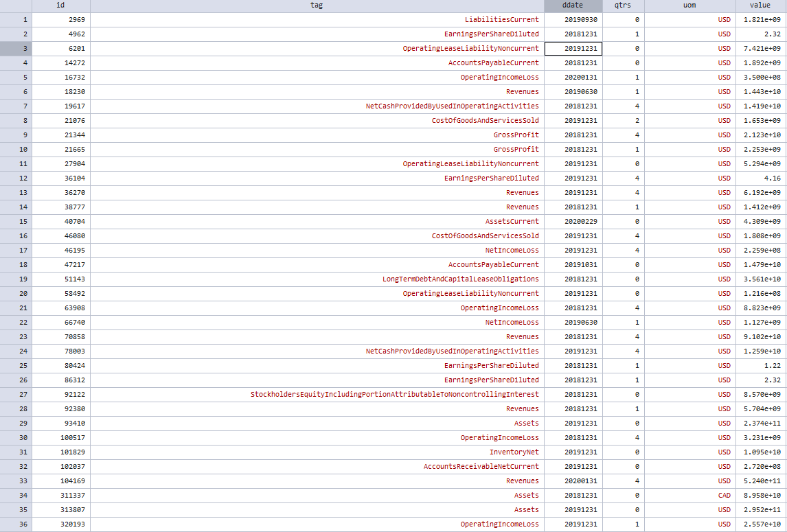
Task: Click the LiabilitiesCurrent tag cell
Action: pos(317,20)
